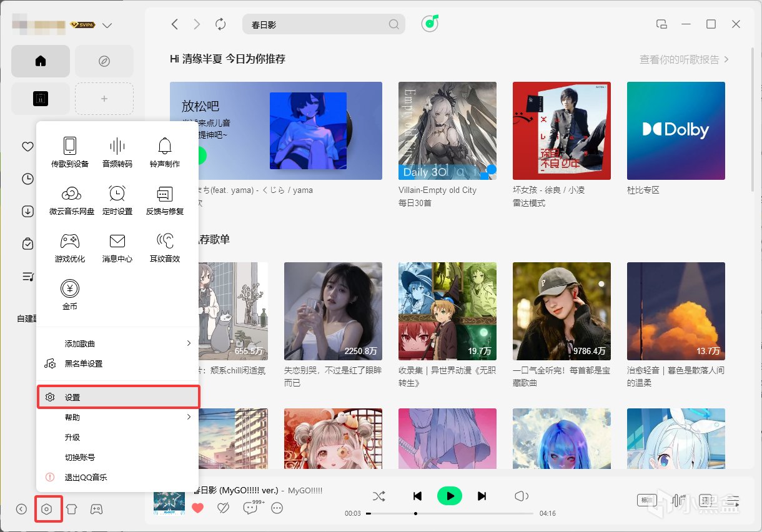Open the main menu gear icon

coord(46,509)
